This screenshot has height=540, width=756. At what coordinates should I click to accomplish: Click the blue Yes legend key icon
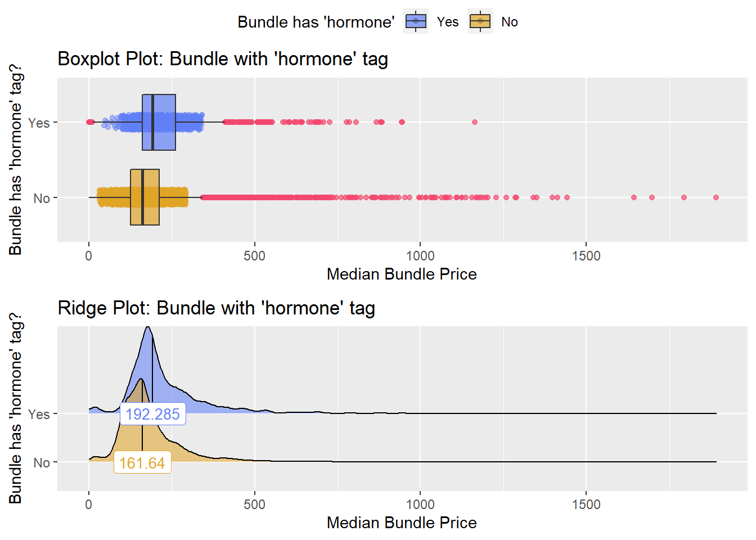point(416,21)
